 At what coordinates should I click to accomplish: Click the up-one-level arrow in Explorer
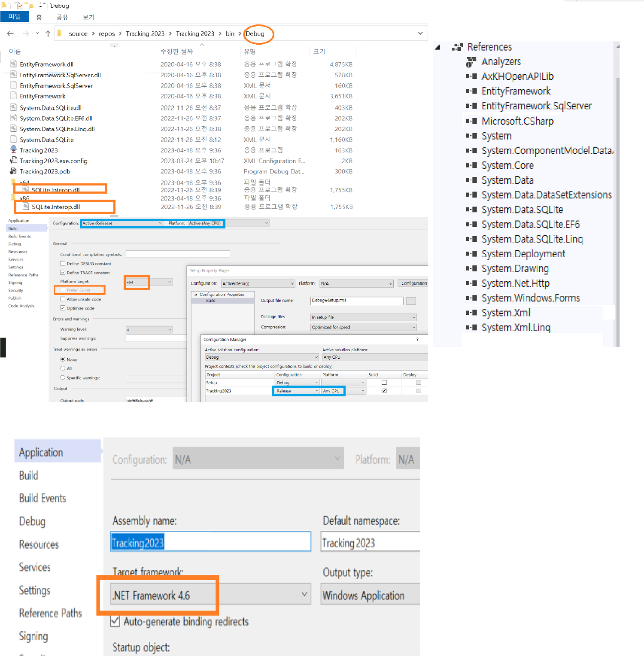point(48,33)
